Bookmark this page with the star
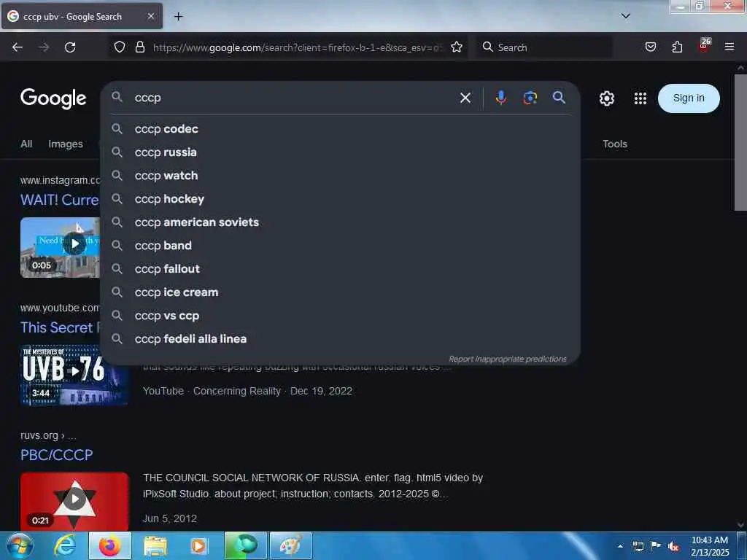 pos(457,47)
